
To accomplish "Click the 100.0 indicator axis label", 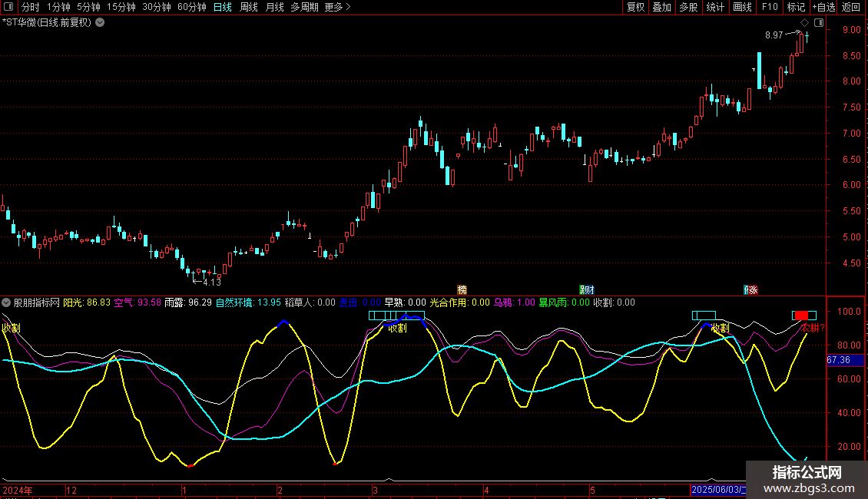I will coord(849,312).
